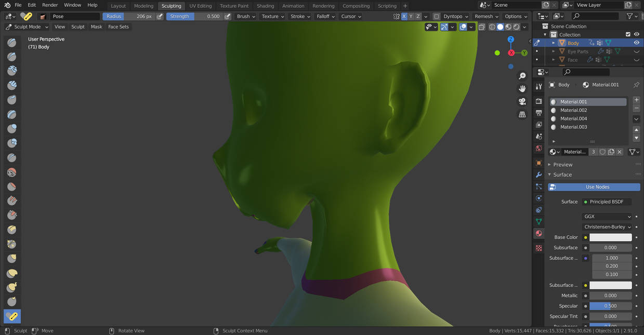644x335 pixels.
Task: Open the World properties tab
Action: [539, 149]
